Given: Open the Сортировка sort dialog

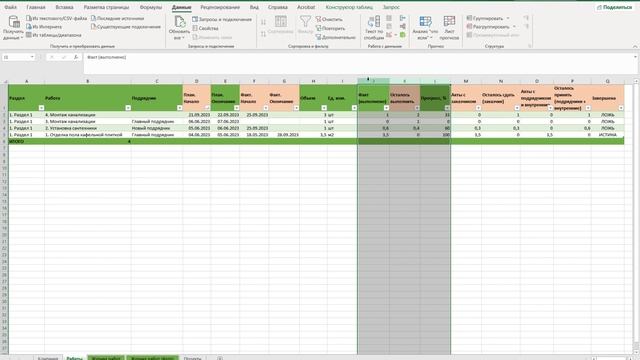Looking at the screenshot, I should tap(281, 24).
